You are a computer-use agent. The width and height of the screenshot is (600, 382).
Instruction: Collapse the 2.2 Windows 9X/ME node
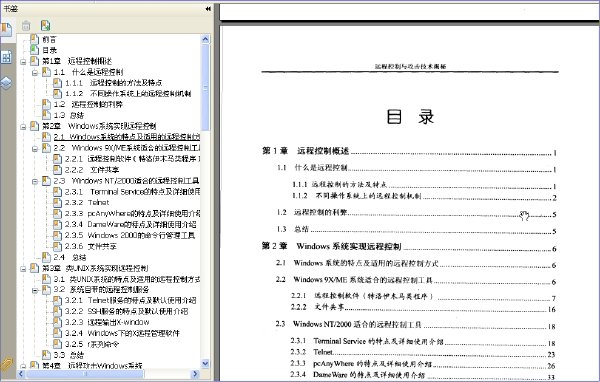pos(35,148)
